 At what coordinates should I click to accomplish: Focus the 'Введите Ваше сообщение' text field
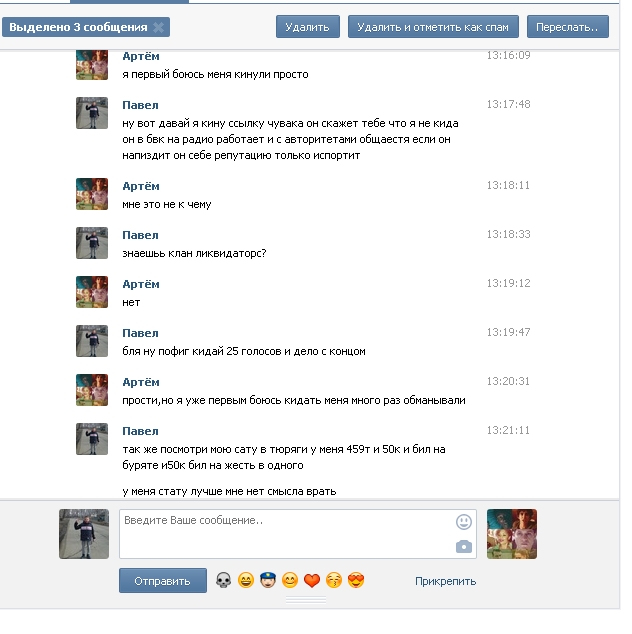pyautogui.click(x=298, y=534)
